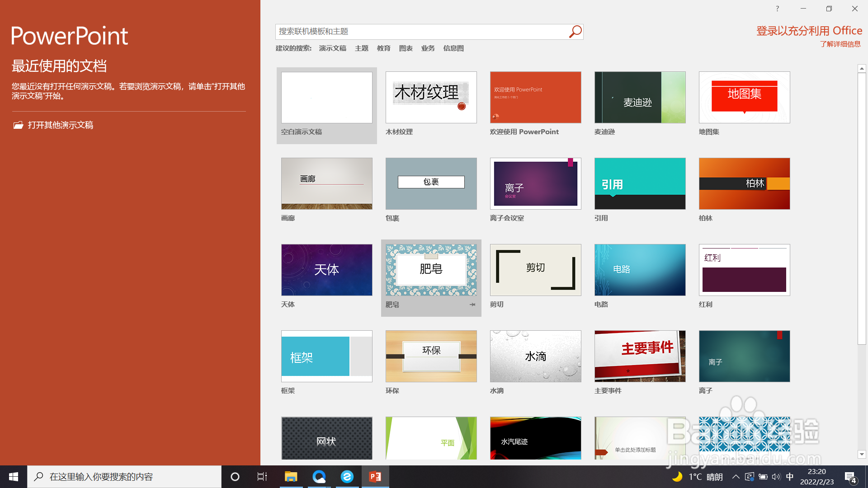
Task: Click 登录以充分利用 Office sign-in link
Action: click(x=809, y=31)
